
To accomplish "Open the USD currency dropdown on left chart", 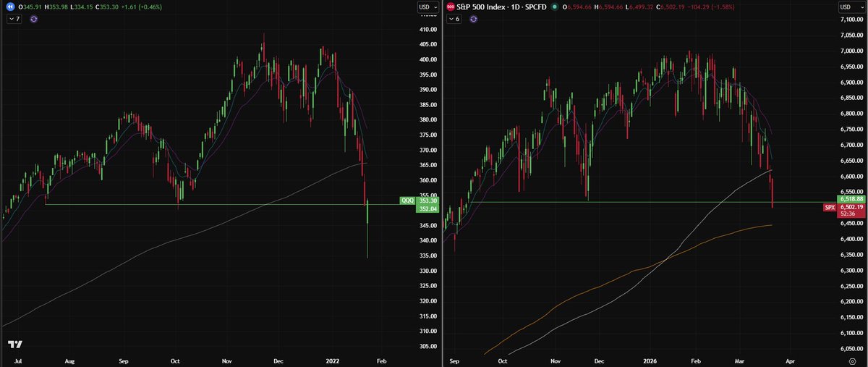I will point(427,7).
